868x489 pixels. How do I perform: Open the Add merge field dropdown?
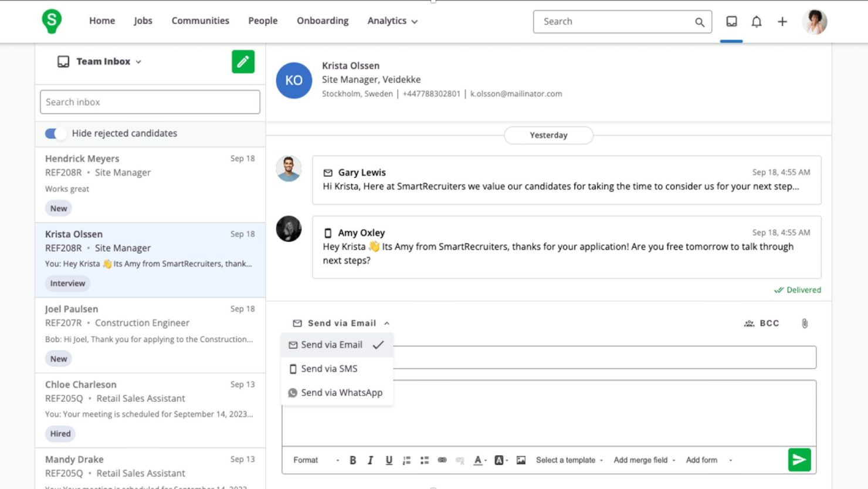tap(644, 460)
